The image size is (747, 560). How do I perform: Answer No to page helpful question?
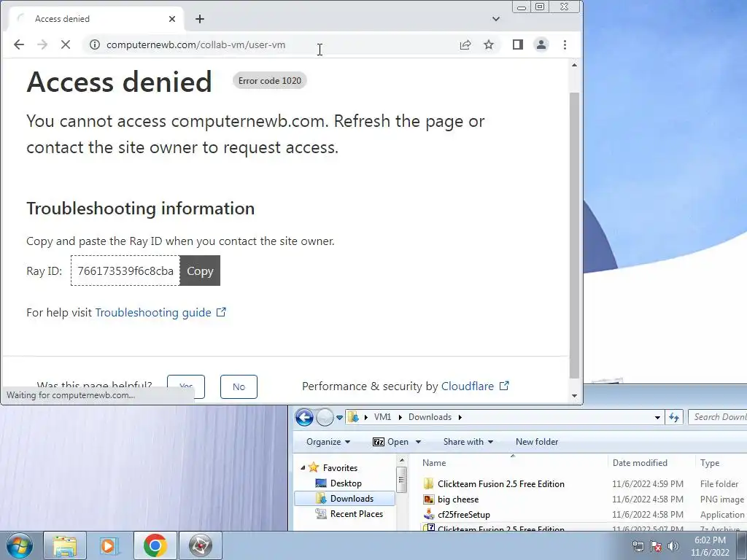point(239,386)
